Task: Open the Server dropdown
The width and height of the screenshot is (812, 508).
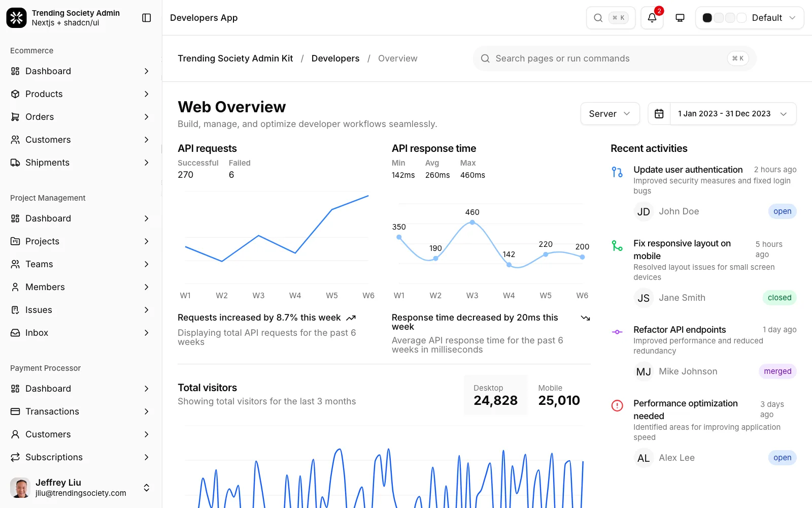Action: (x=610, y=114)
